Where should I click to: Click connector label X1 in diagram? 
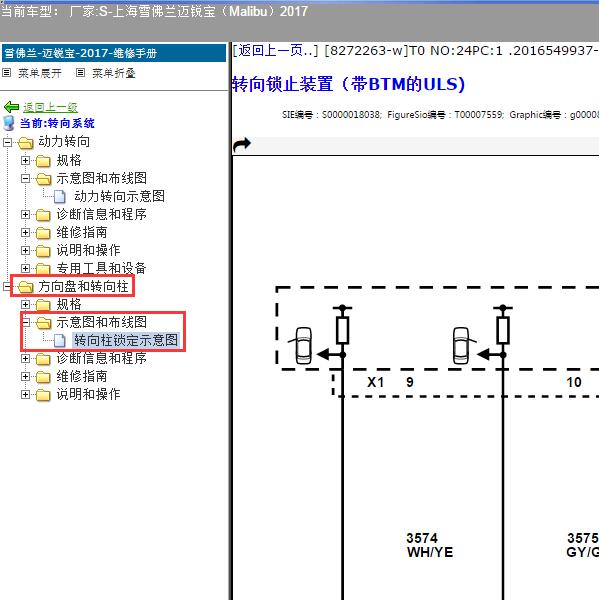(375, 382)
